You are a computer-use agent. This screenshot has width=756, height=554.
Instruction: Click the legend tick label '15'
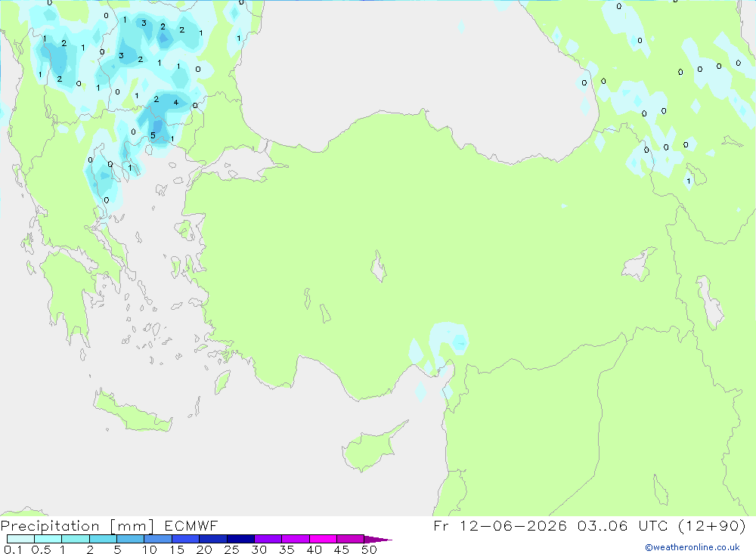(x=177, y=549)
